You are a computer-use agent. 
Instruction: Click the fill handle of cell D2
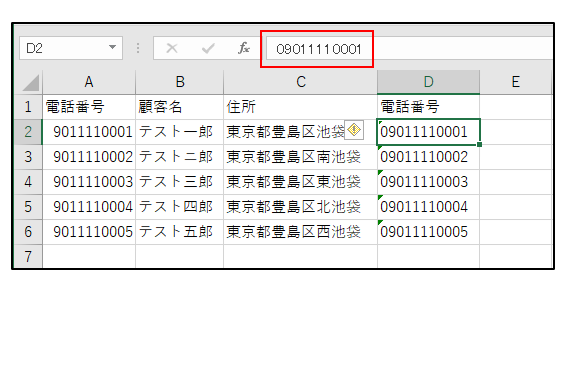479,145
